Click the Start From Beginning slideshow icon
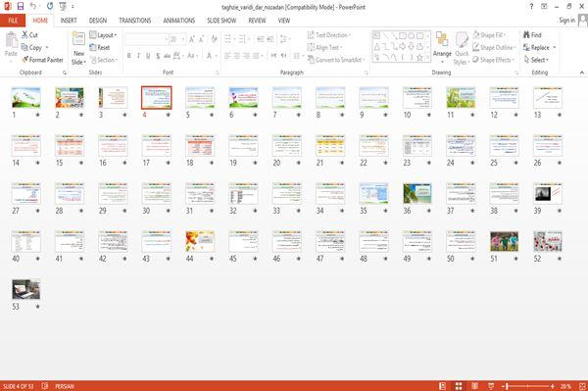588x391 pixels. click(63, 7)
